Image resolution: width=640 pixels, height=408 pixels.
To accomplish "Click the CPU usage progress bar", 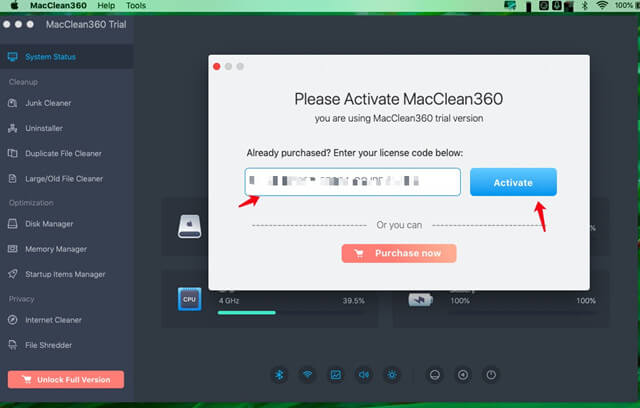I will 291,313.
